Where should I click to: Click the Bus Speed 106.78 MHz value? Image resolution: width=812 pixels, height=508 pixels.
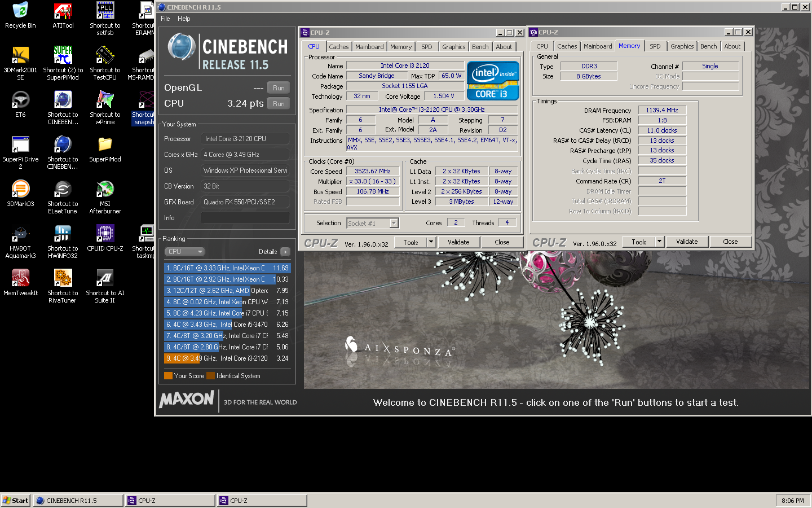coord(373,191)
